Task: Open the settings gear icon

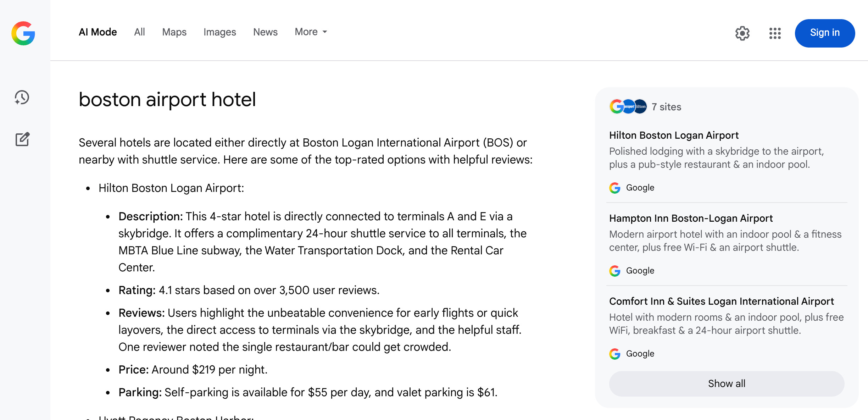Action: [x=742, y=33]
